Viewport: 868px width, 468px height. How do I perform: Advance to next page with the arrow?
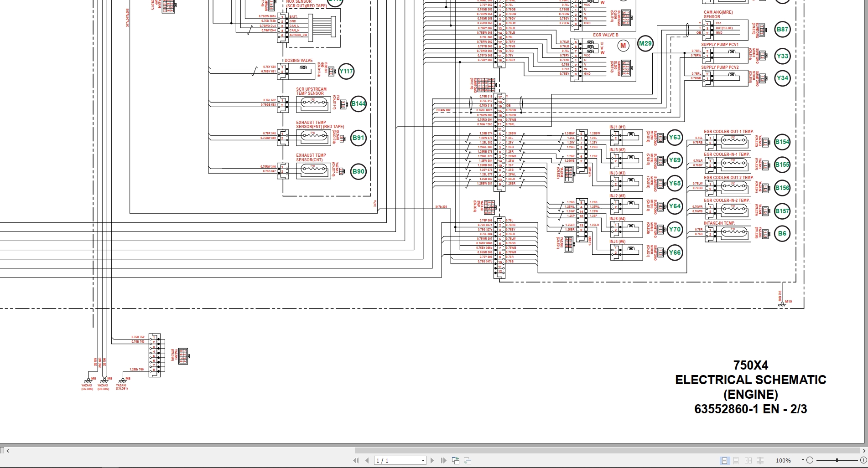[431, 460]
